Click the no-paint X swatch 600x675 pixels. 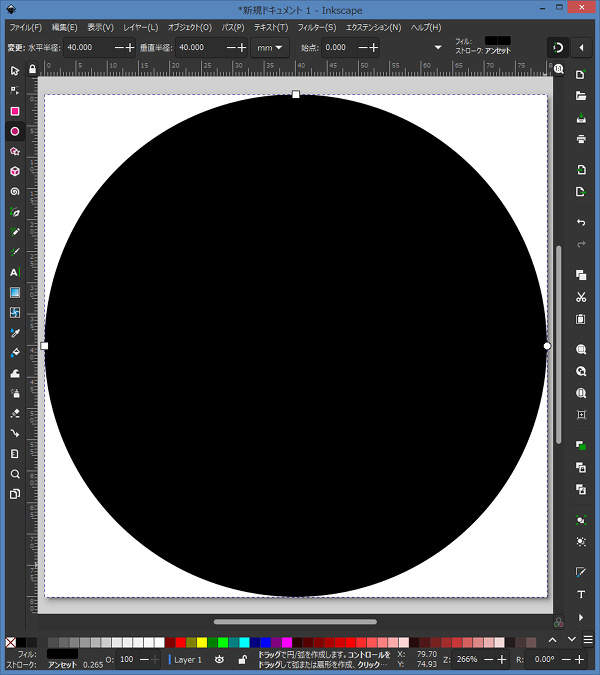pyautogui.click(x=11, y=642)
